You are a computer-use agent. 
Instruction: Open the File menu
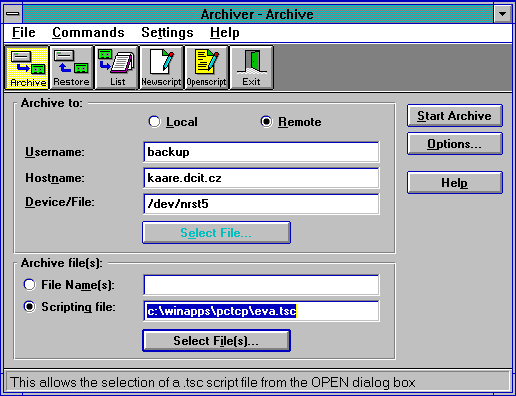[24, 33]
